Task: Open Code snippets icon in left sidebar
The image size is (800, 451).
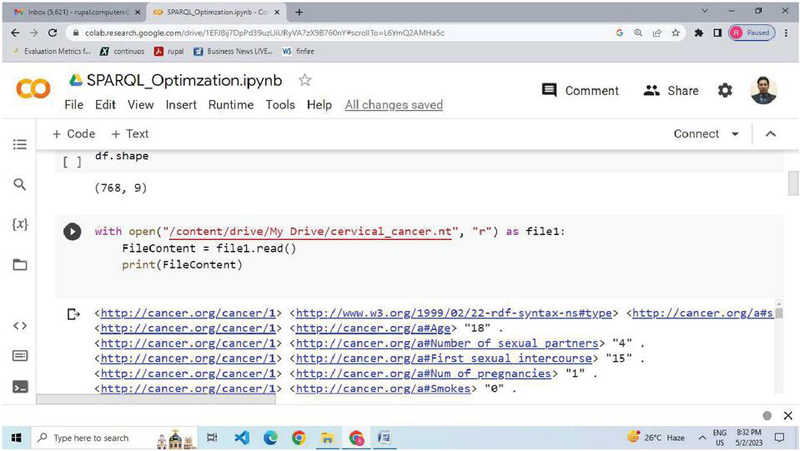Action: click(x=19, y=325)
